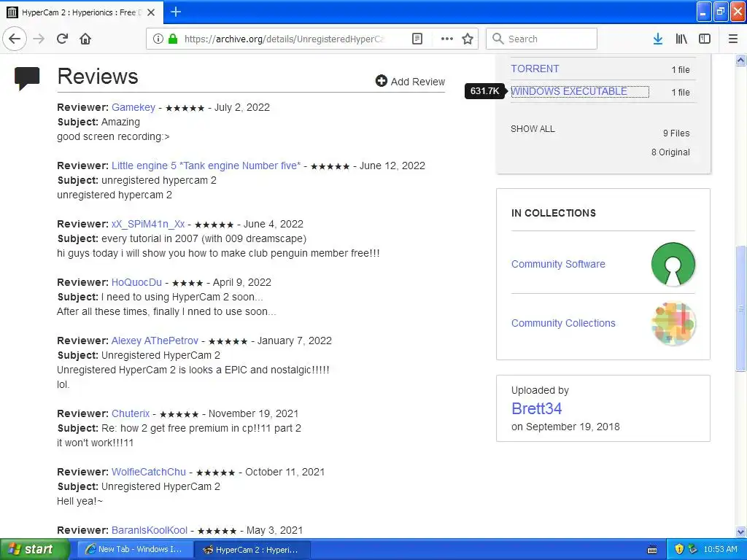The image size is (747, 560).
Task: Toggle the sidebar view icon
Action: pyautogui.click(x=705, y=39)
